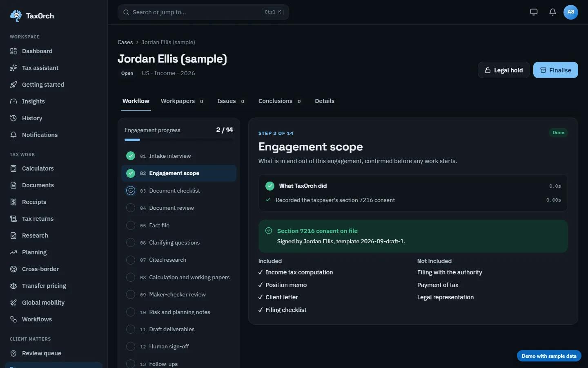Screen dimensions: 588x368
Task: Open the Dashboard sidebar icon
Action: [13, 51]
